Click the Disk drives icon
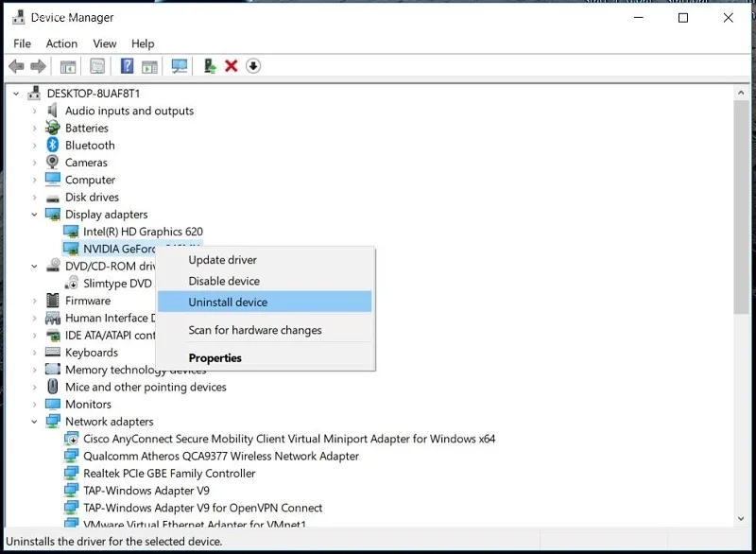The width and height of the screenshot is (756, 554). coord(53,198)
